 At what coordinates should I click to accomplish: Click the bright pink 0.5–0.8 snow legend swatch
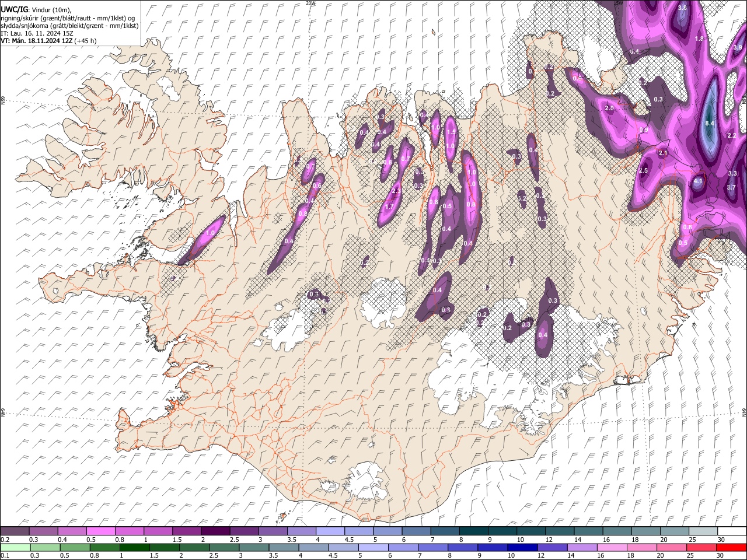tap(100, 531)
